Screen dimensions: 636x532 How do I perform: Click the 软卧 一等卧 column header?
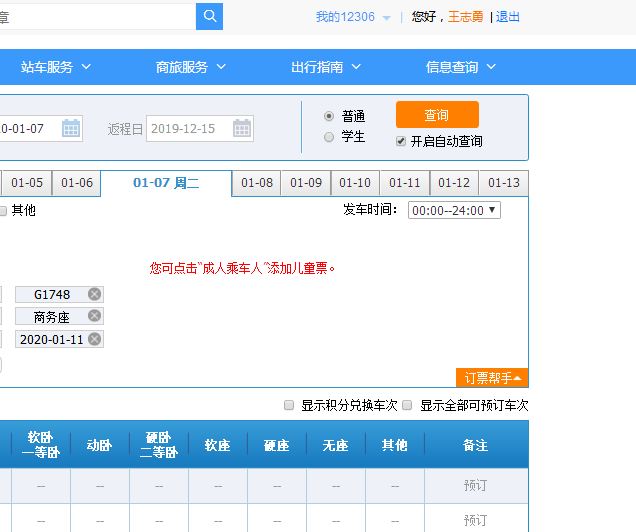click(41, 444)
